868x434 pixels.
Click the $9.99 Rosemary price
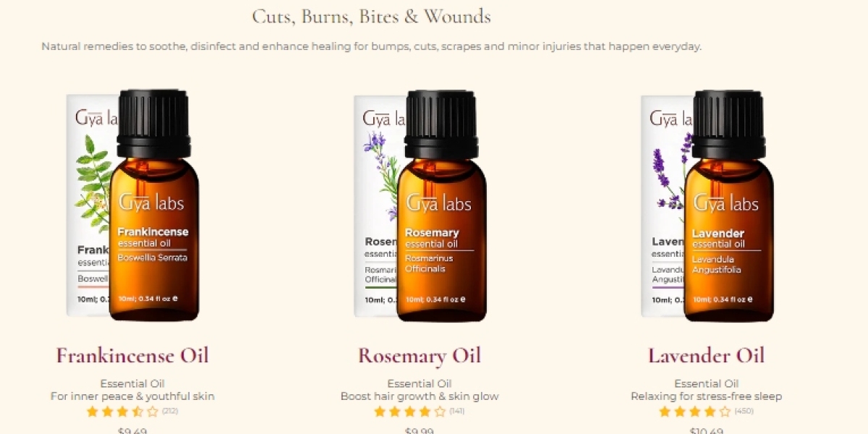pos(420,431)
